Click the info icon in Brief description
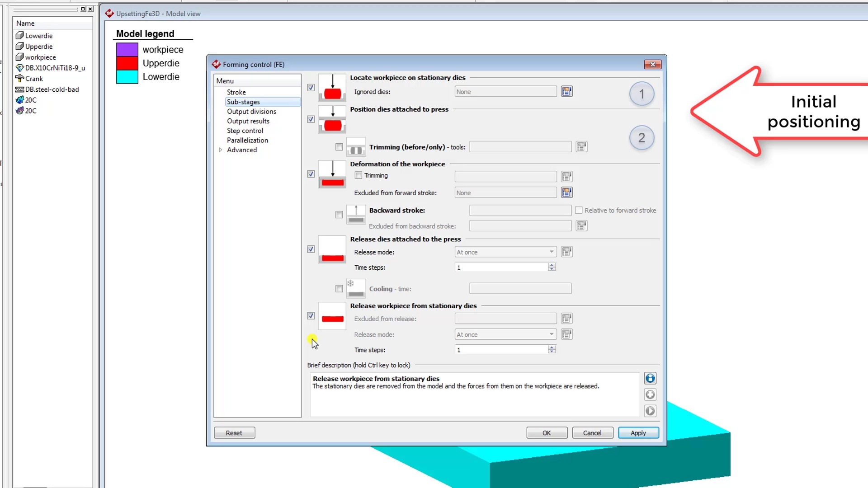The width and height of the screenshot is (868, 488). (650, 379)
